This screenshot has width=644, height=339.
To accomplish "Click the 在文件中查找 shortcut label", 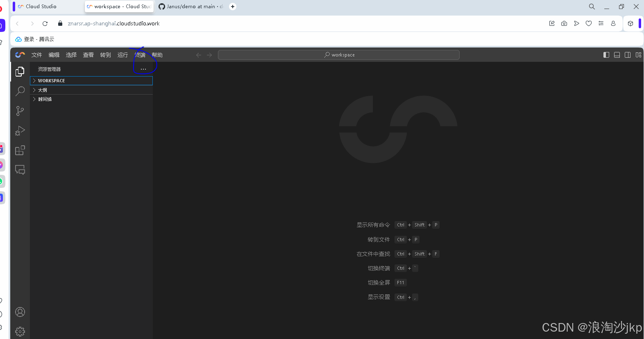I will pyautogui.click(x=373, y=254).
